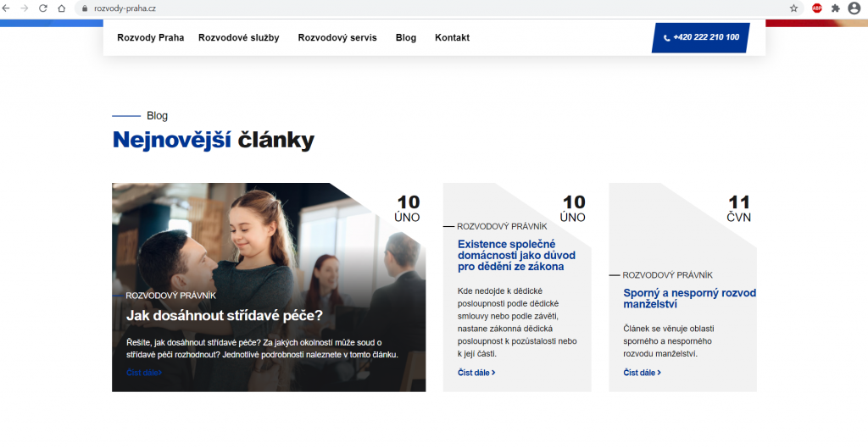Screen dimensions: 868x448
Task: Reload the page with refresh icon
Action: coord(42,8)
